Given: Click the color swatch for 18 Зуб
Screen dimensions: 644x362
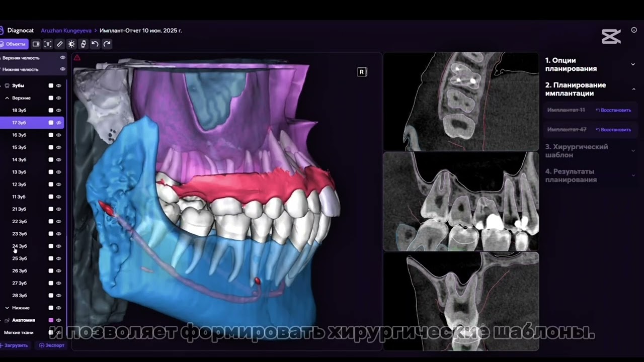Looking at the screenshot, I should tap(51, 110).
